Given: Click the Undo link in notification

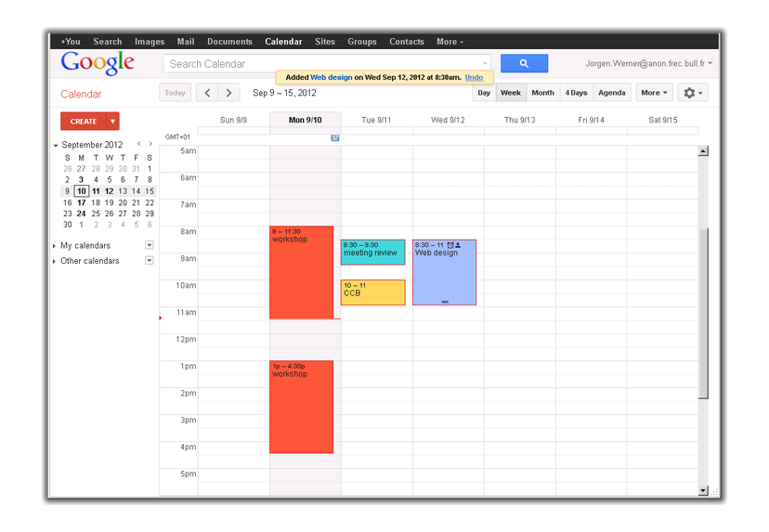Looking at the screenshot, I should [x=474, y=78].
